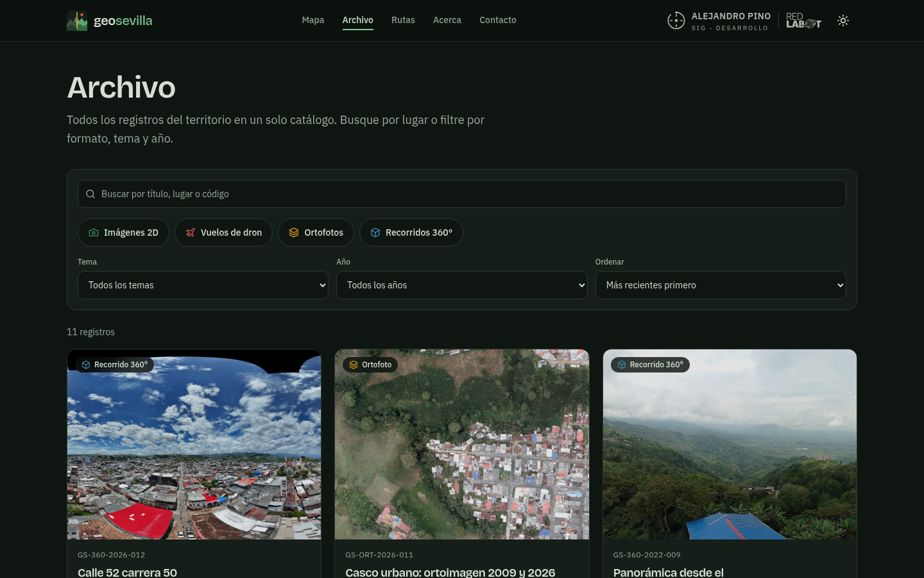Click the drone icon on Vuelos de dron
The image size is (924, 578).
click(x=191, y=232)
